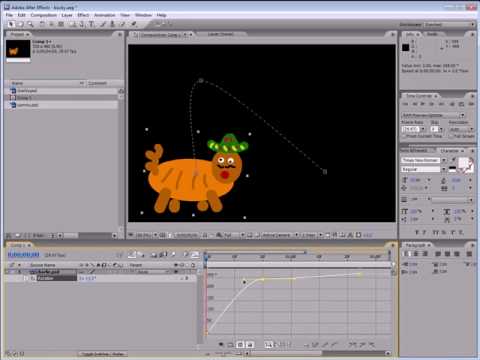480x360 pixels.
Task: Edit the Rotation value in timeline
Action: click(x=87, y=278)
